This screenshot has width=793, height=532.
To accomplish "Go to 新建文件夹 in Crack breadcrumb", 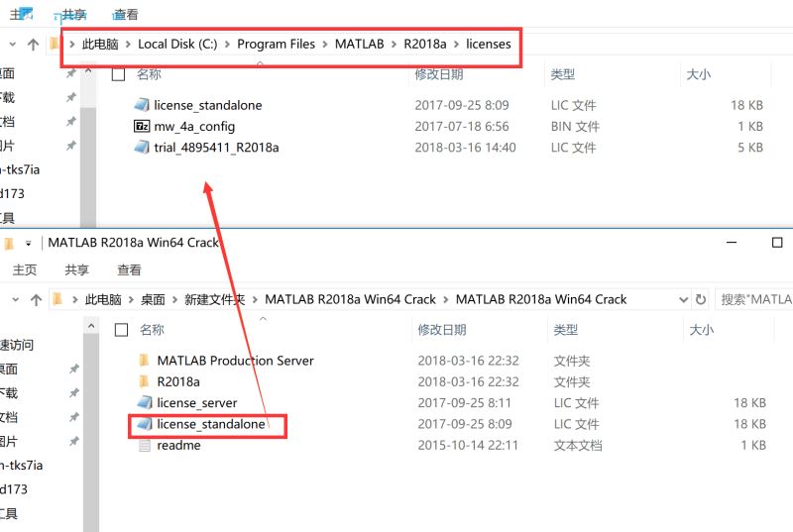I will pyautogui.click(x=214, y=299).
